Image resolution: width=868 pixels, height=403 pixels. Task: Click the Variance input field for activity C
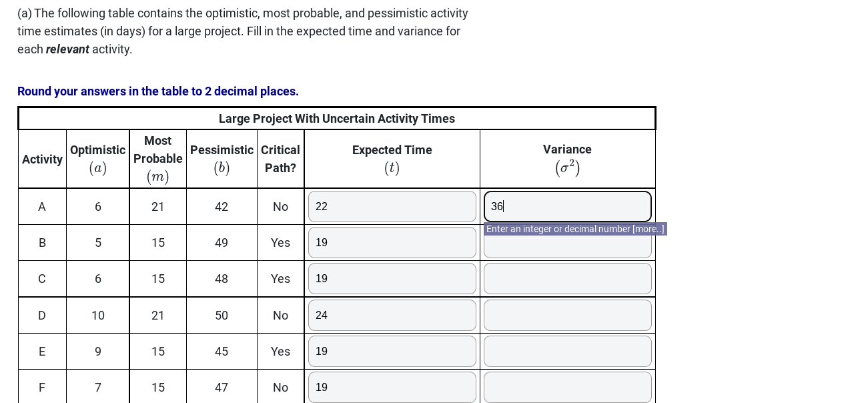coord(567,278)
